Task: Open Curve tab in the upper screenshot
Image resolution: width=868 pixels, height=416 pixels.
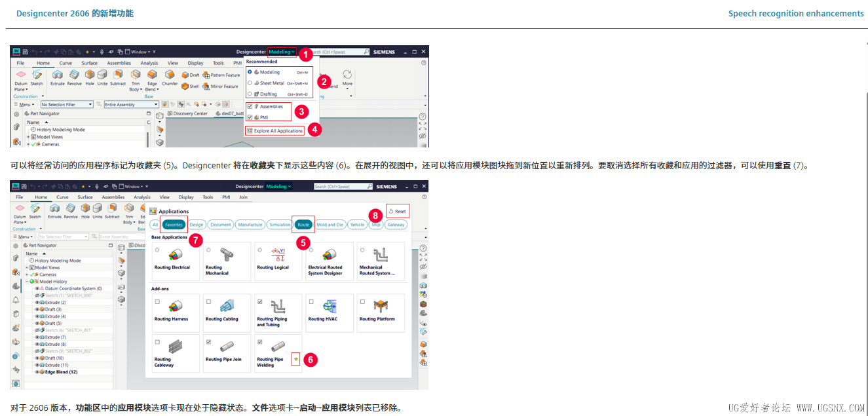Action: tap(66, 63)
